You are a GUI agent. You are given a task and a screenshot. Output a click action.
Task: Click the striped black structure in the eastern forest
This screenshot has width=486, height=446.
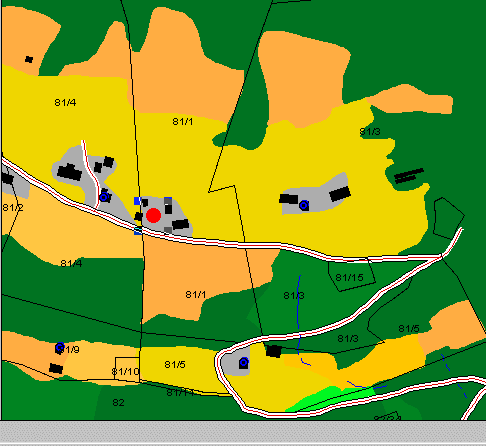coord(409,175)
